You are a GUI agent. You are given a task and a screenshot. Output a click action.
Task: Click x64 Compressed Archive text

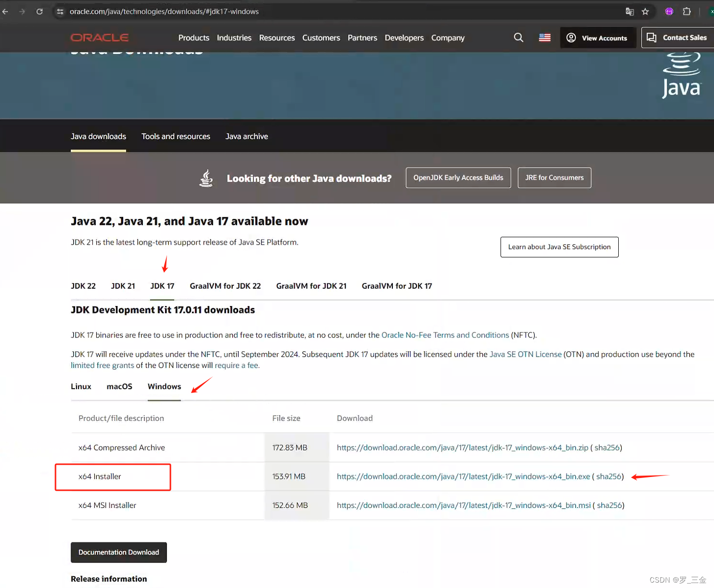pos(122,448)
